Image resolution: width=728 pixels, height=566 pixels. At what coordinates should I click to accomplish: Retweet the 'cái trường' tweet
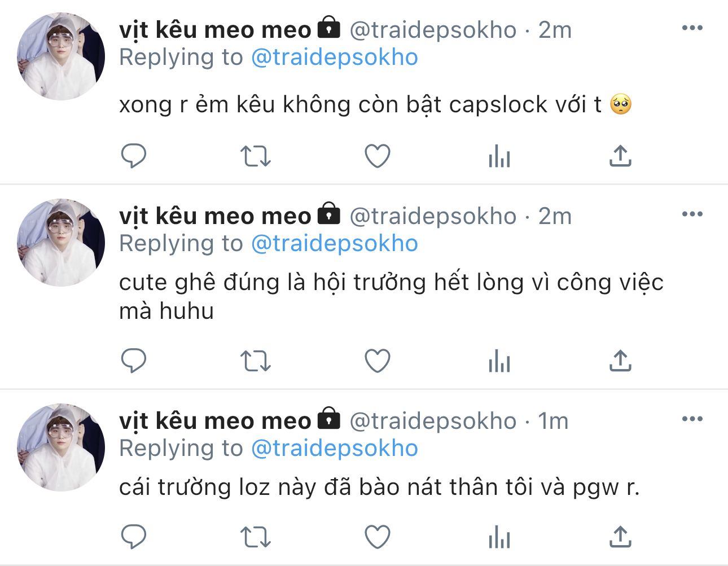tap(256, 537)
